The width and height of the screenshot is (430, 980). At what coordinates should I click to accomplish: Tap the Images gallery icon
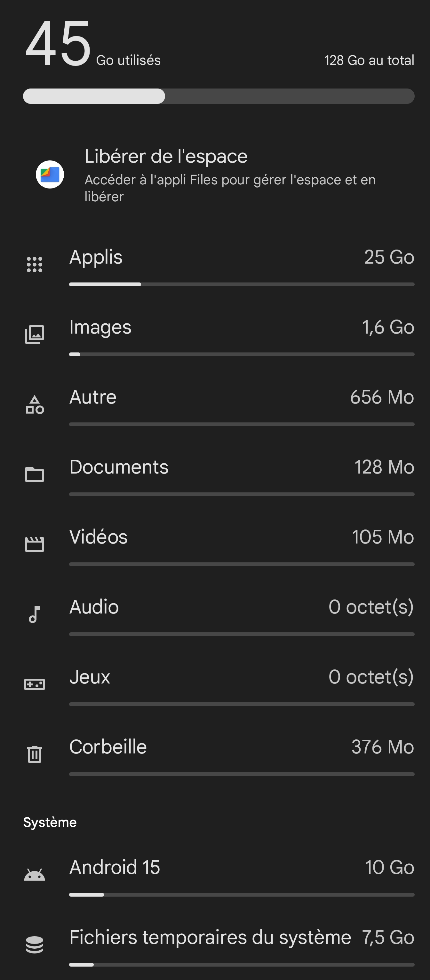[35, 335]
